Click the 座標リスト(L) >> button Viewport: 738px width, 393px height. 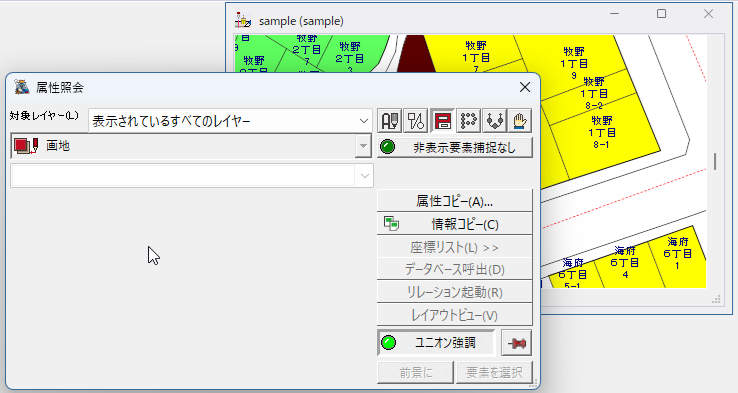455,247
